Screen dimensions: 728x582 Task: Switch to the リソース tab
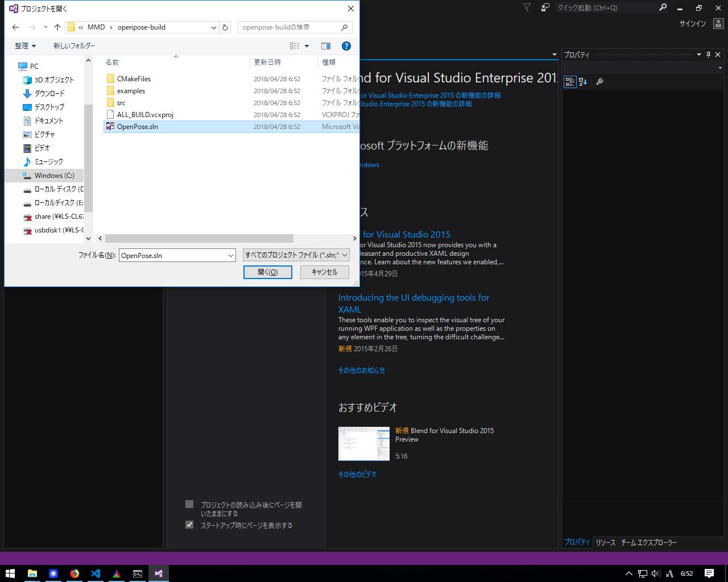tap(605, 542)
